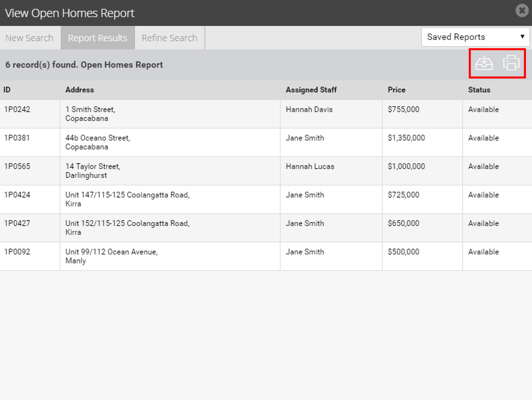Open the Saved Reports dropdown
This screenshot has height=400, width=532.
(475, 37)
